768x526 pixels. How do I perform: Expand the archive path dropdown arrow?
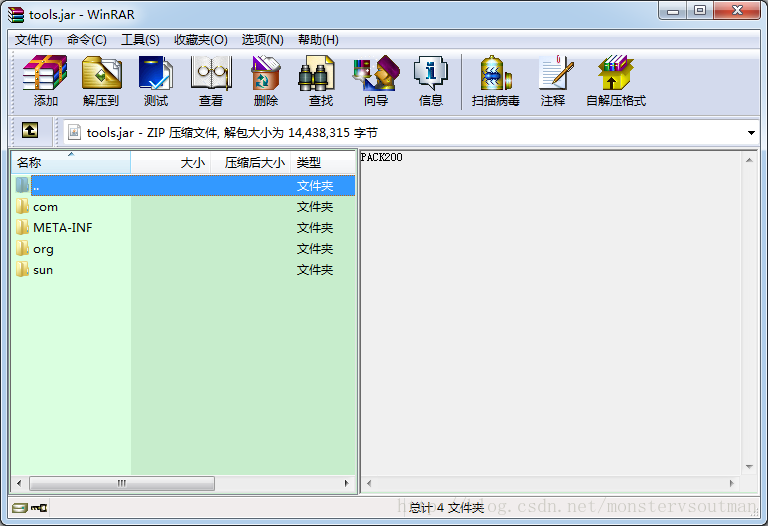pyautogui.click(x=751, y=133)
